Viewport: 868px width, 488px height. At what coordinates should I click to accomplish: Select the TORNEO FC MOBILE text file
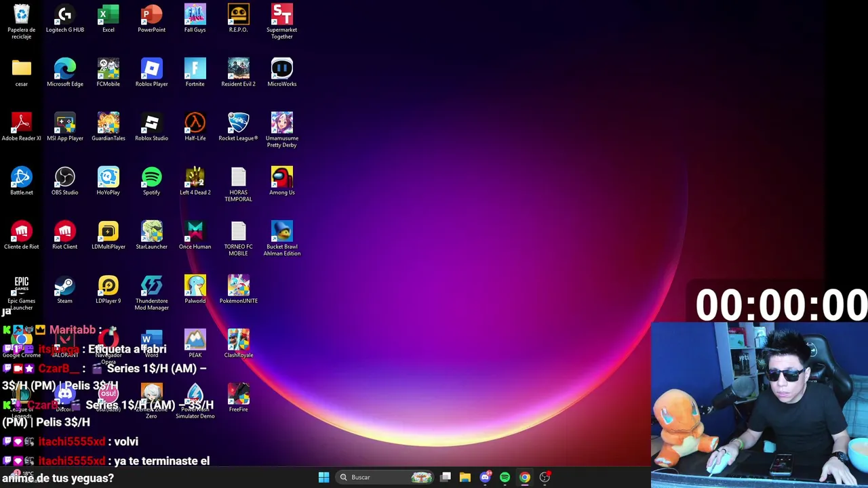pyautogui.click(x=239, y=238)
